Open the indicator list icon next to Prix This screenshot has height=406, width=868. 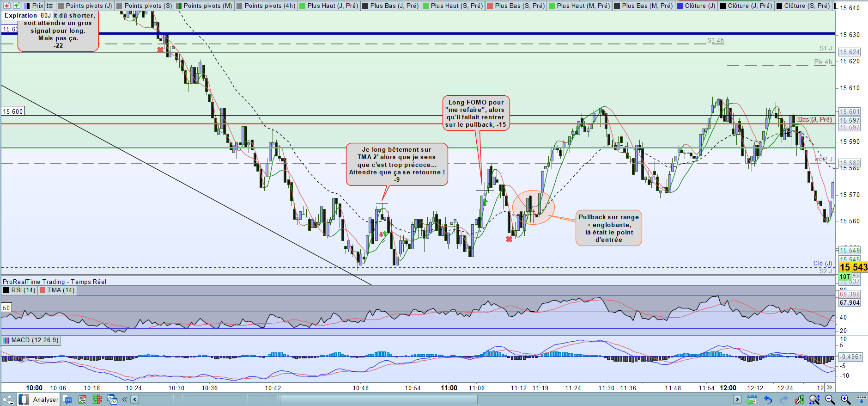pos(50,6)
